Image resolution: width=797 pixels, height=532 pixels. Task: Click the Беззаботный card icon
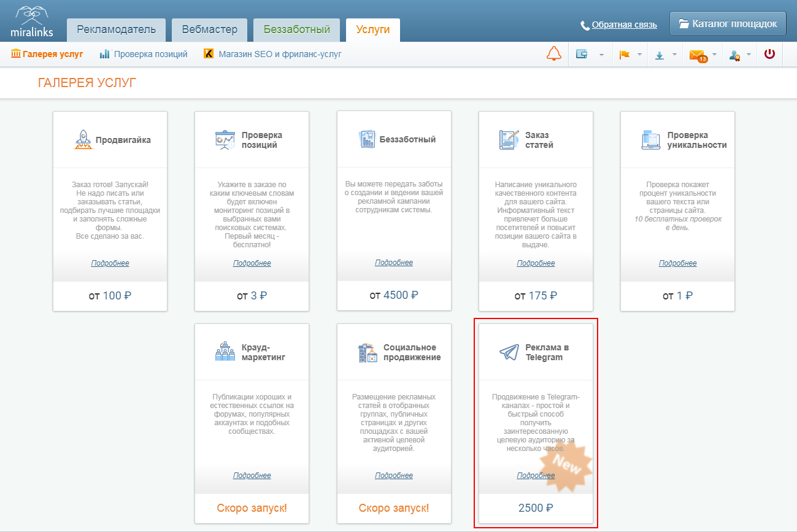[x=366, y=139]
